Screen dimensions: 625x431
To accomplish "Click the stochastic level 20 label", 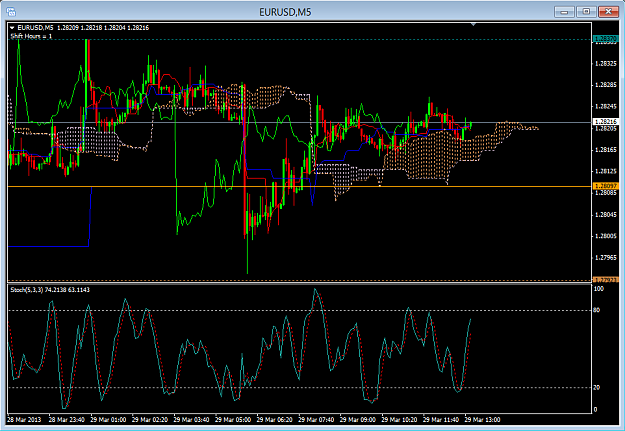I will point(597,388).
